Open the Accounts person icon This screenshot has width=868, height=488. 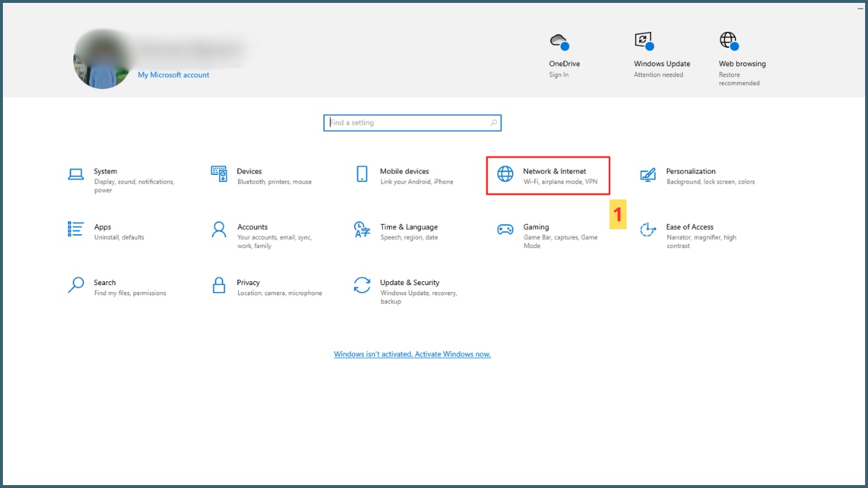point(219,229)
